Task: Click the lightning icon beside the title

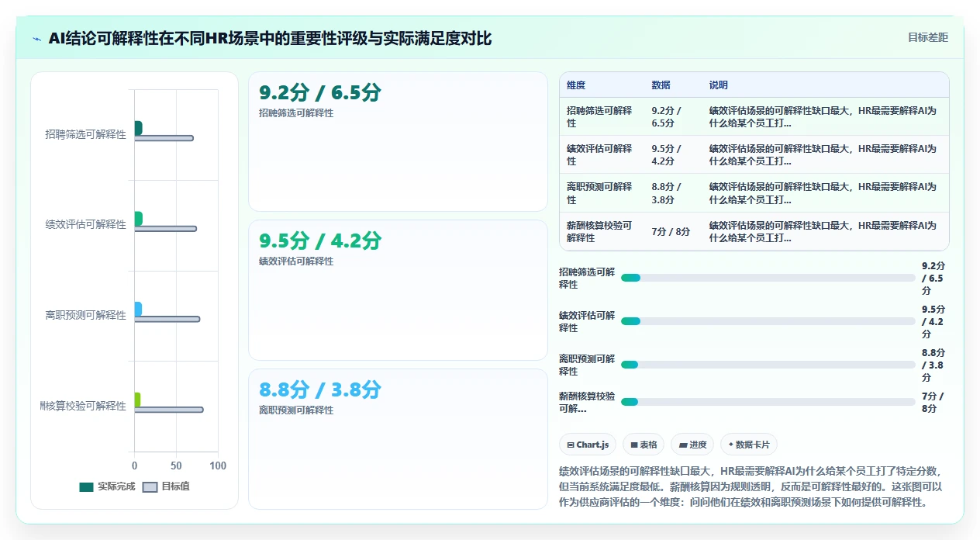Action: point(37,39)
